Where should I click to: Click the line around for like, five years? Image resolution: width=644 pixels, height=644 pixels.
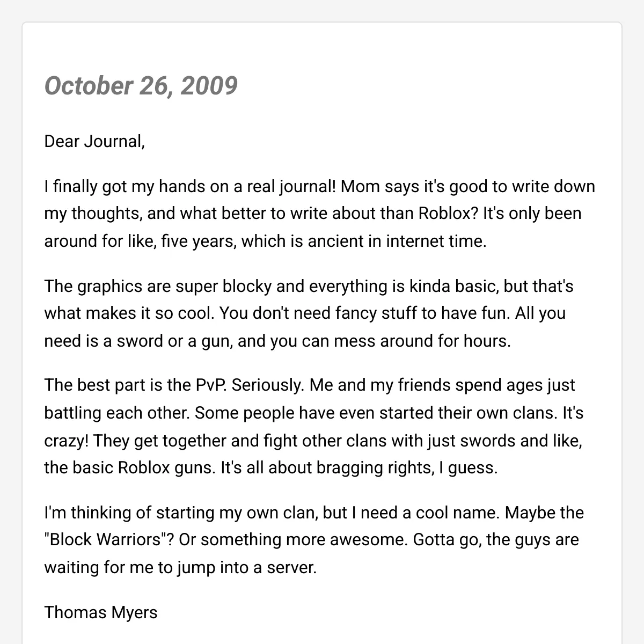click(265, 241)
